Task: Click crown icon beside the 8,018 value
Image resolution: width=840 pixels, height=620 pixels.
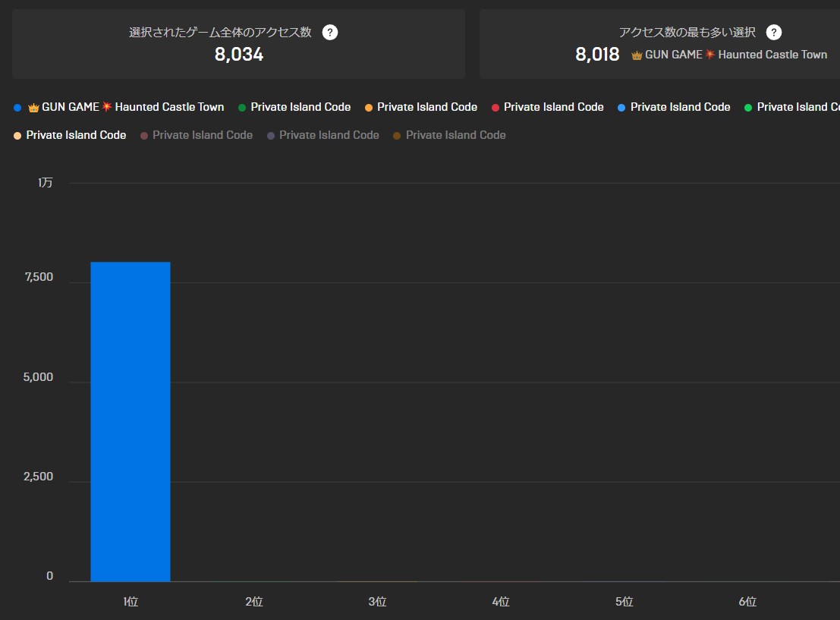Action: click(637, 55)
